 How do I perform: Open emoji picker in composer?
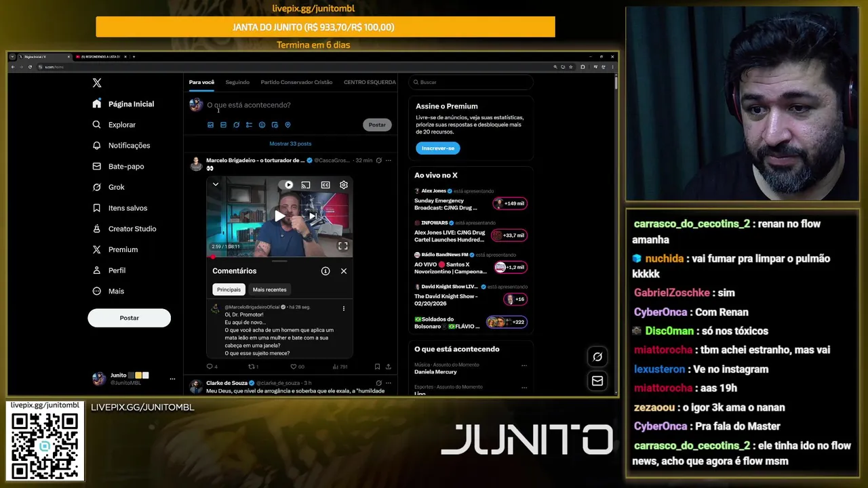(x=262, y=125)
